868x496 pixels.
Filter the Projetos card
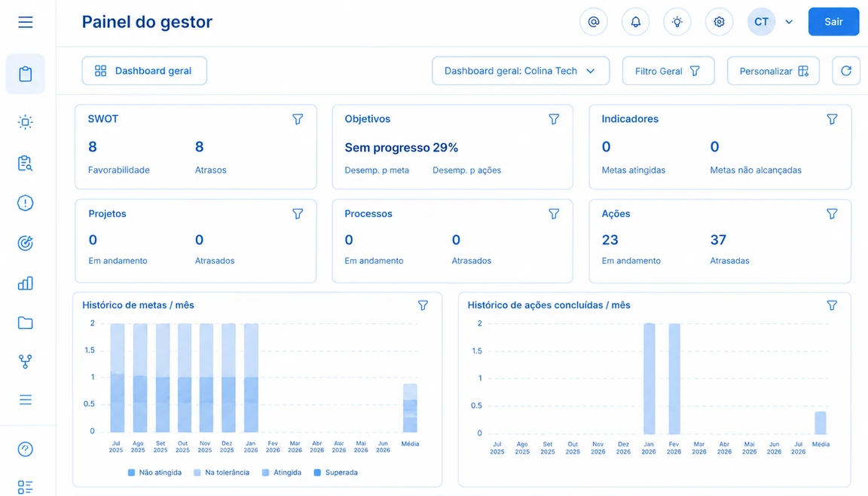(298, 213)
